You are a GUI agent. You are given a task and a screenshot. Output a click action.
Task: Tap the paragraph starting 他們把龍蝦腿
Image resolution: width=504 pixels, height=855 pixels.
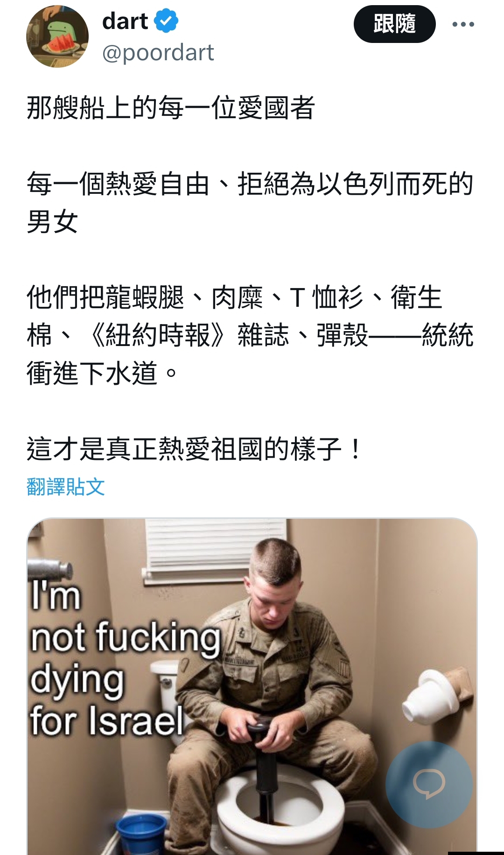[x=250, y=335]
